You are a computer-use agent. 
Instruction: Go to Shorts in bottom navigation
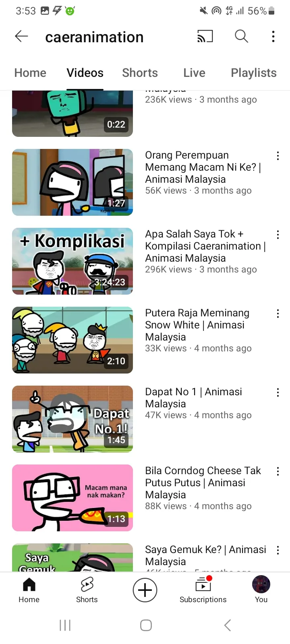[x=87, y=590]
